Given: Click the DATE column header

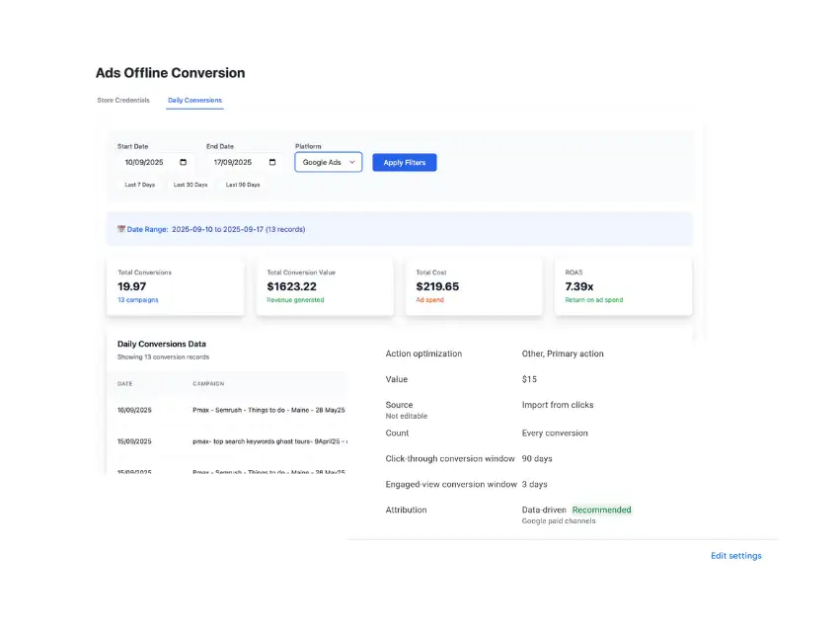Looking at the screenshot, I should click(125, 384).
